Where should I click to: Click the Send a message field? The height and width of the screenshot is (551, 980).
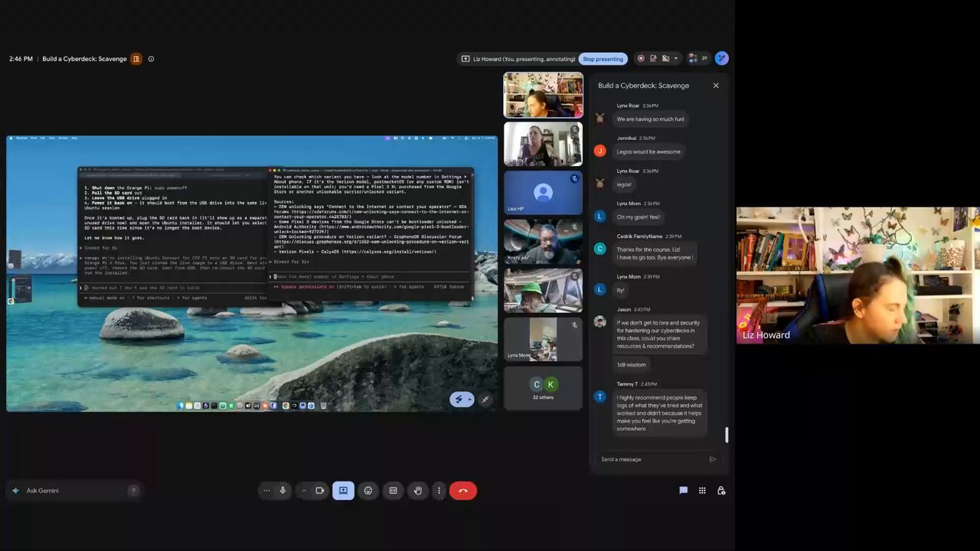pyautogui.click(x=653, y=459)
